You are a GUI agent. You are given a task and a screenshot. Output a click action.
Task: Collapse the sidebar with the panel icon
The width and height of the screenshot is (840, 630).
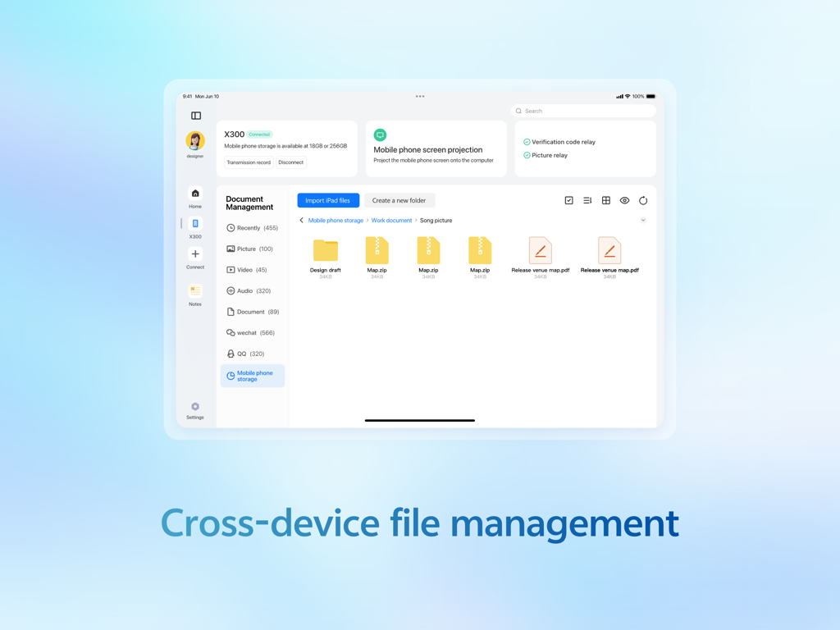point(195,116)
